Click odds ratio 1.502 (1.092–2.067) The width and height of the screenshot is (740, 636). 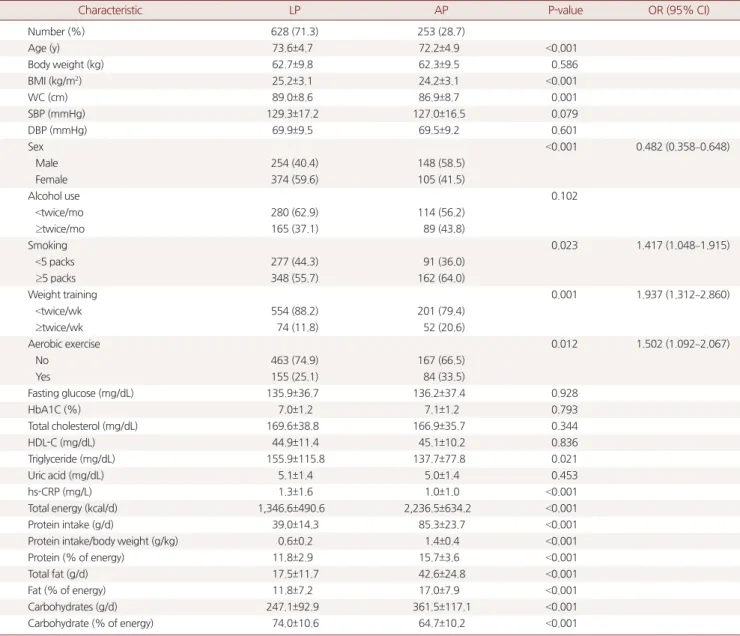[682, 344]
